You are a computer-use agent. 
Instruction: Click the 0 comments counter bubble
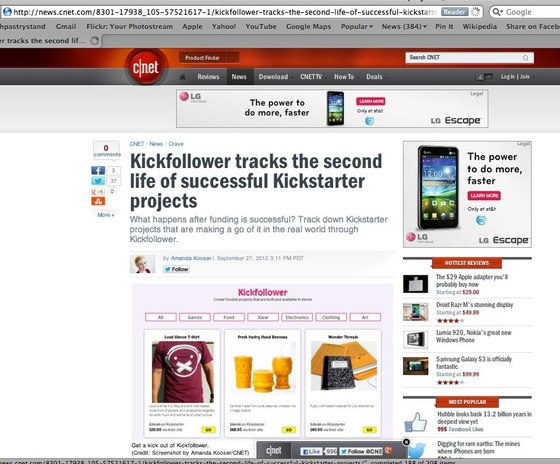(x=106, y=151)
